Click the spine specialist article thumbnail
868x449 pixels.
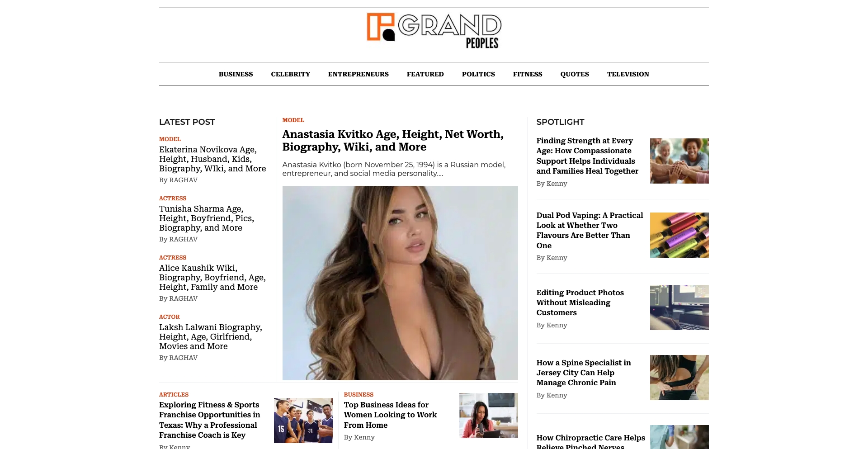click(679, 377)
